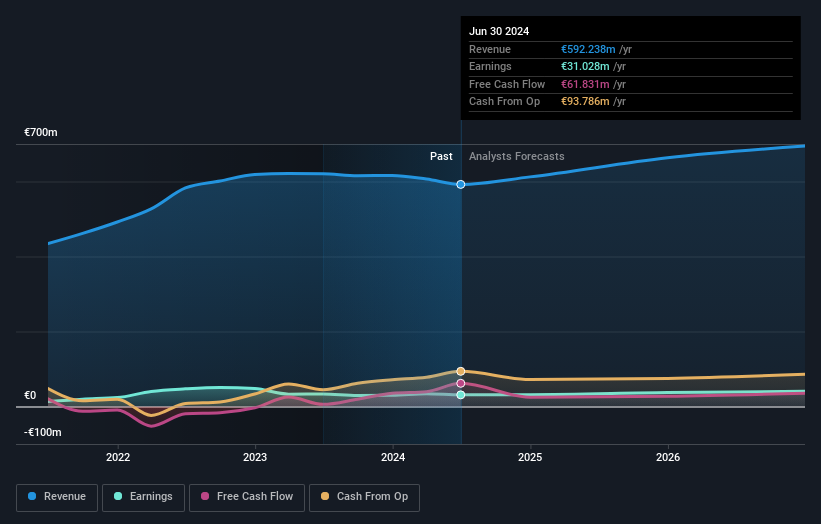Click the €61.831m free cash flow value
This screenshot has height=524, width=821.
(x=585, y=84)
